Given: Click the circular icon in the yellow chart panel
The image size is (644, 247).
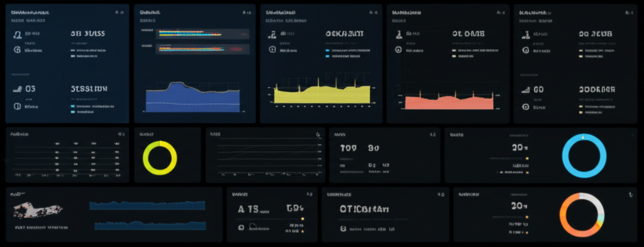Looking at the screenshot, I should (272, 49).
